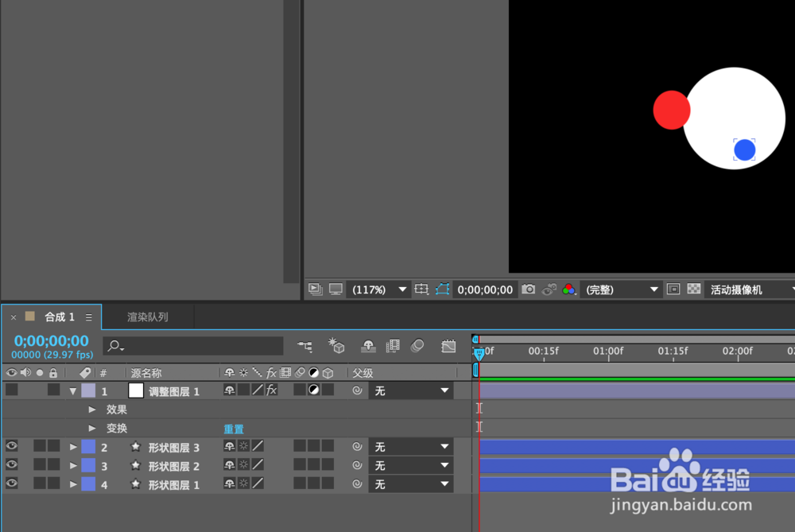Click the label tag column header icon
The image size is (795, 532).
tap(85, 373)
